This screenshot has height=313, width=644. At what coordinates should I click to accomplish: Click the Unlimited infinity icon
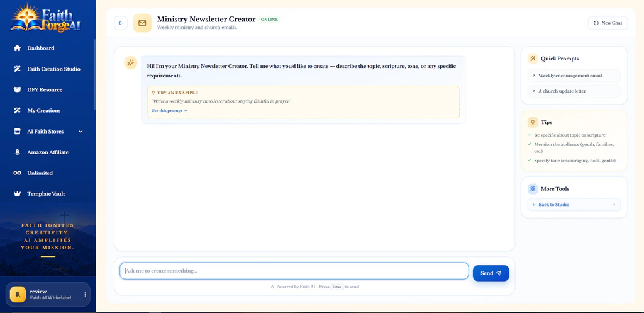point(17,173)
